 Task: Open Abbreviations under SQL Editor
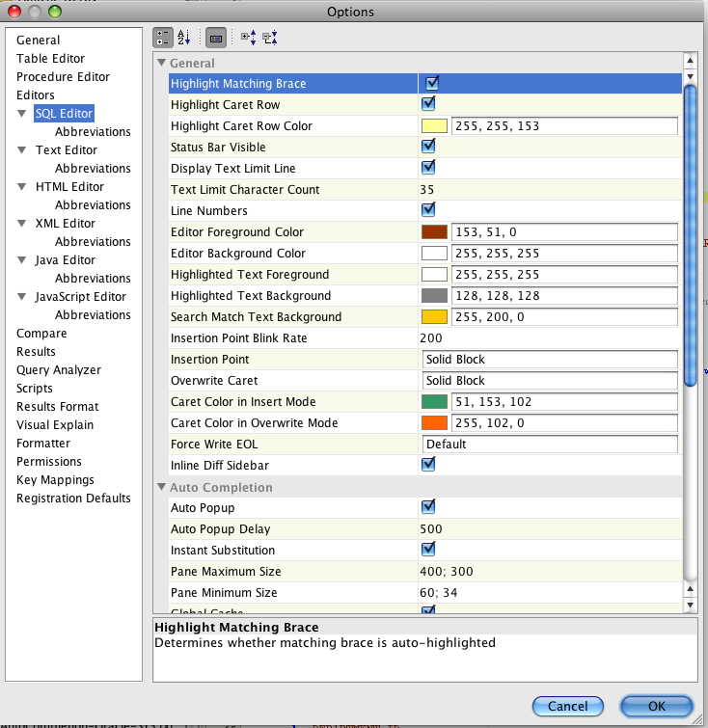[x=93, y=132]
